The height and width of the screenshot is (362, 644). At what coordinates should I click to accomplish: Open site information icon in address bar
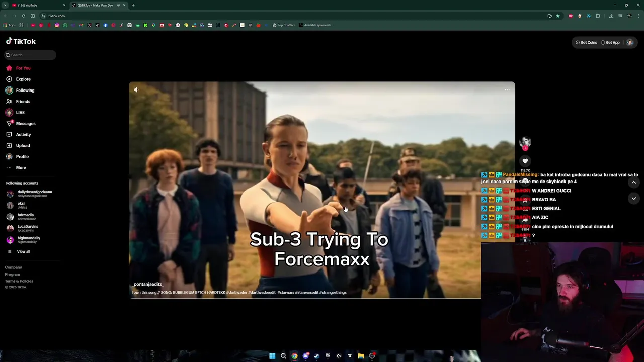coord(44,16)
